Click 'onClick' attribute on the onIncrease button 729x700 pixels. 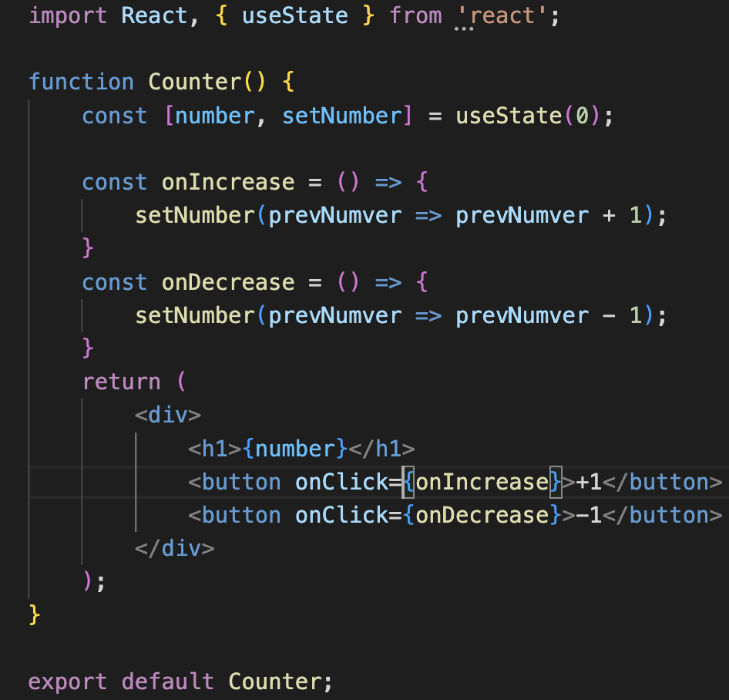[x=341, y=483]
